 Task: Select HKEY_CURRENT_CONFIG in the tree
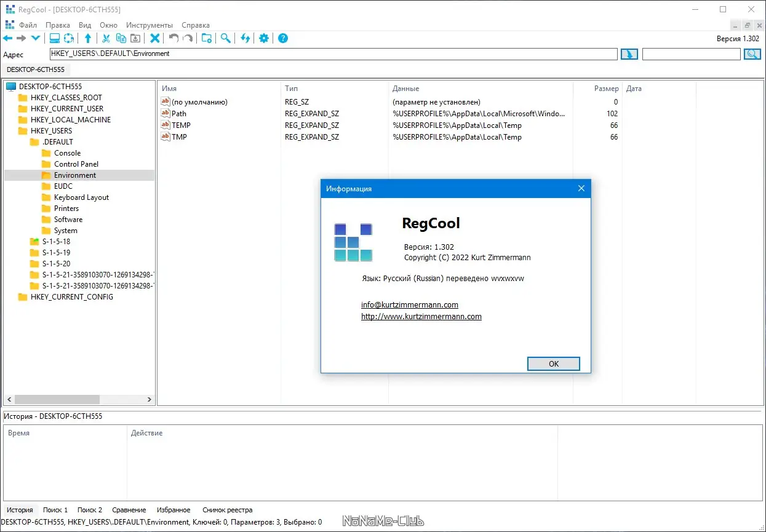pos(72,296)
